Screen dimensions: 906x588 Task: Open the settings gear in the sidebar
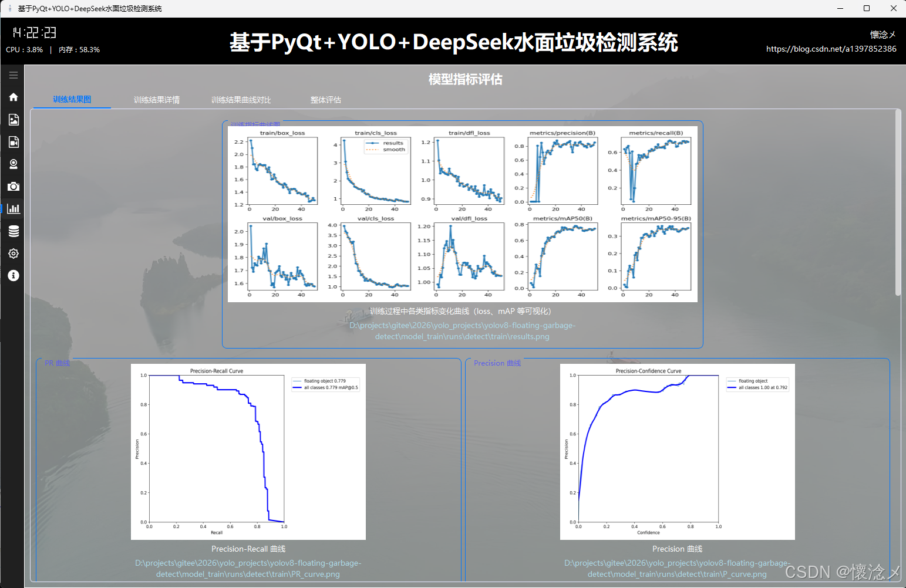(x=14, y=254)
